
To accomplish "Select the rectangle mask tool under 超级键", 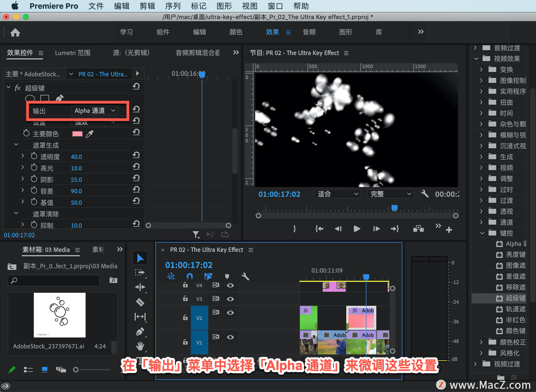I will point(45,98).
